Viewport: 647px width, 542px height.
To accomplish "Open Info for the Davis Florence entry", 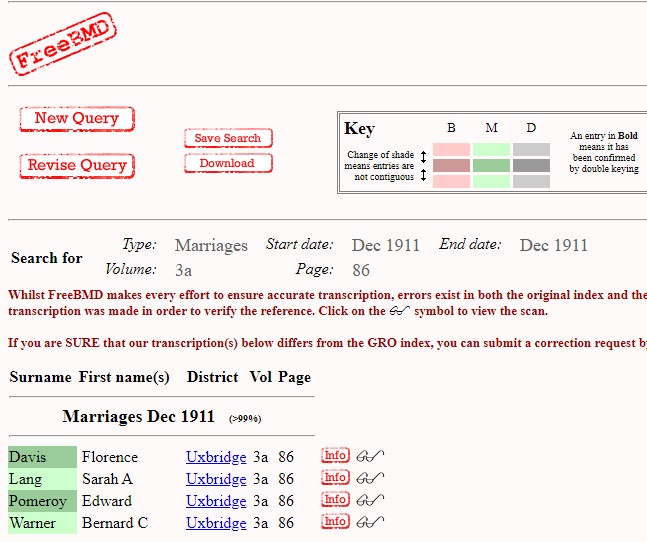I will [335, 456].
